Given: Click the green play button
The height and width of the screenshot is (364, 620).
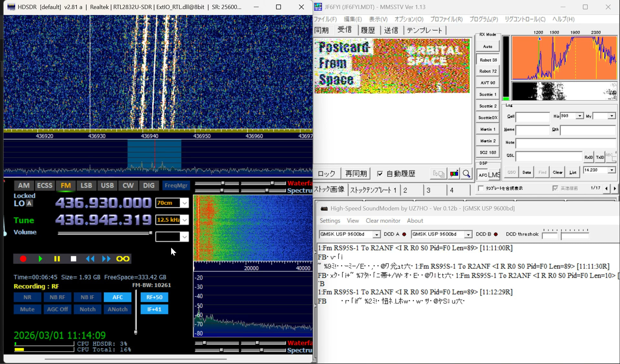Looking at the screenshot, I should tap(40, 259).
